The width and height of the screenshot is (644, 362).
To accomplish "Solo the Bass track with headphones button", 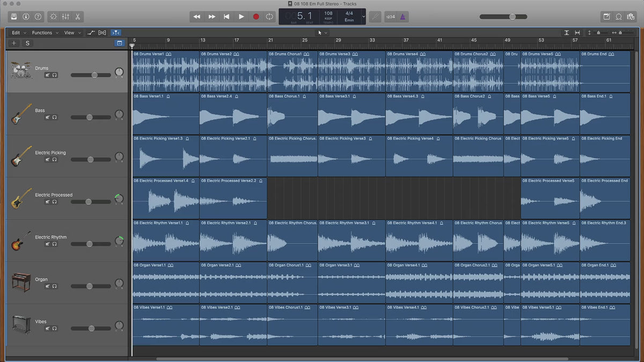I will click(54, 117).
